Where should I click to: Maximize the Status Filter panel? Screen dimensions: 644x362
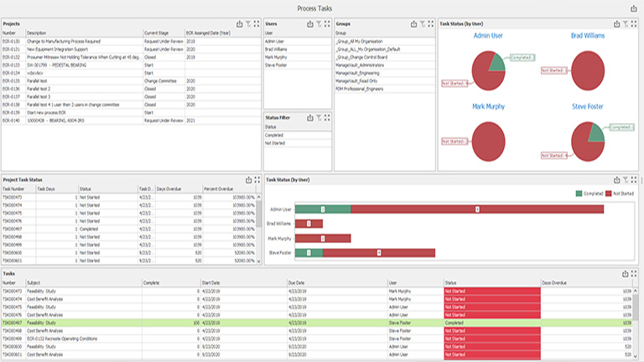pyautogui.click(x=327, y=118)
